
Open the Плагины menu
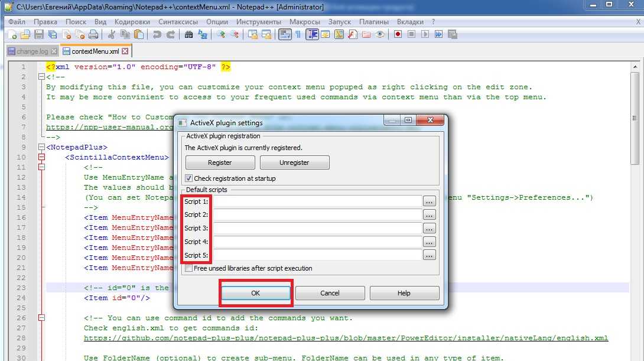(373, 22)
